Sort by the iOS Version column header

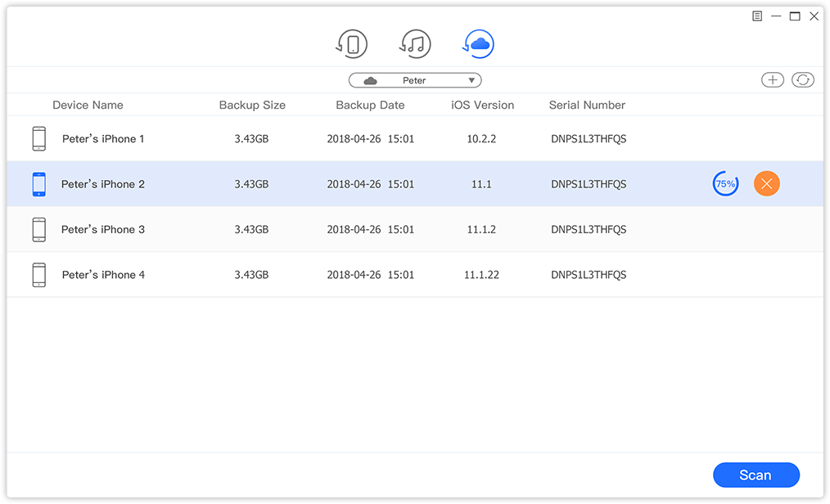(x=483, y=106)
